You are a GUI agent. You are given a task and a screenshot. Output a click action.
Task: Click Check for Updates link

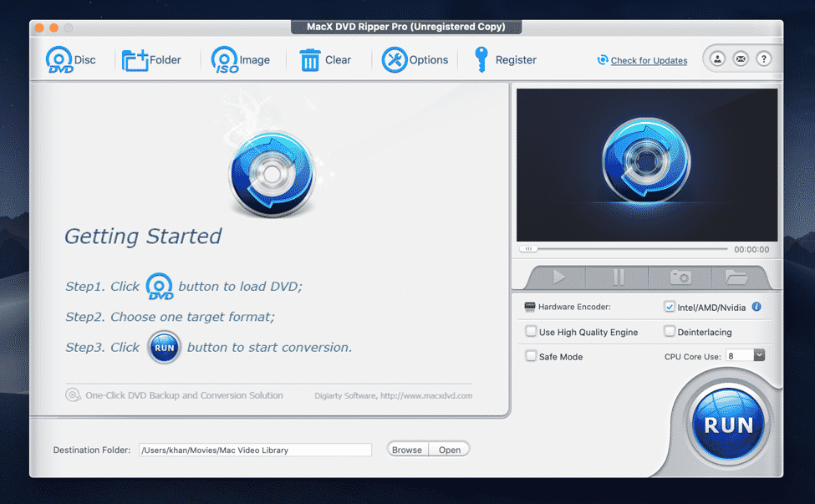[x=649, y=60]
